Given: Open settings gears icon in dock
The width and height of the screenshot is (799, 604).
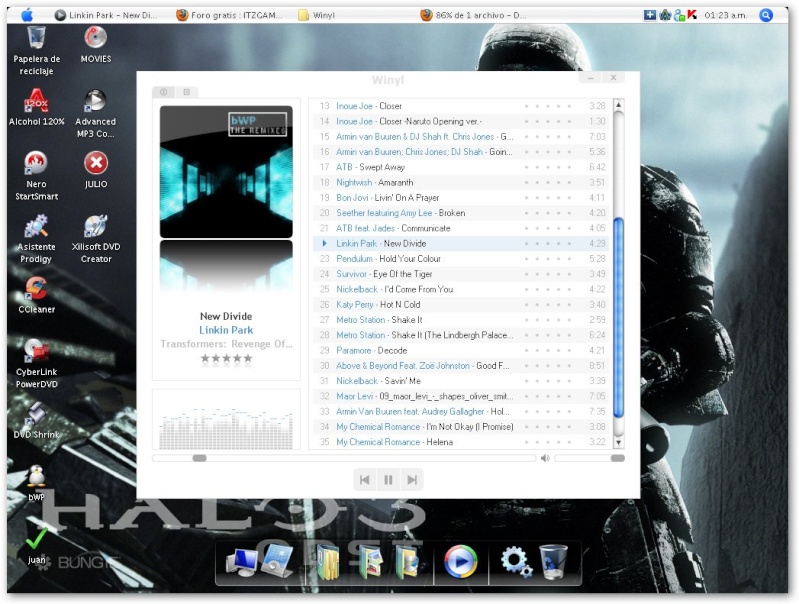Looking at the screenshot, I should [516, 562].
